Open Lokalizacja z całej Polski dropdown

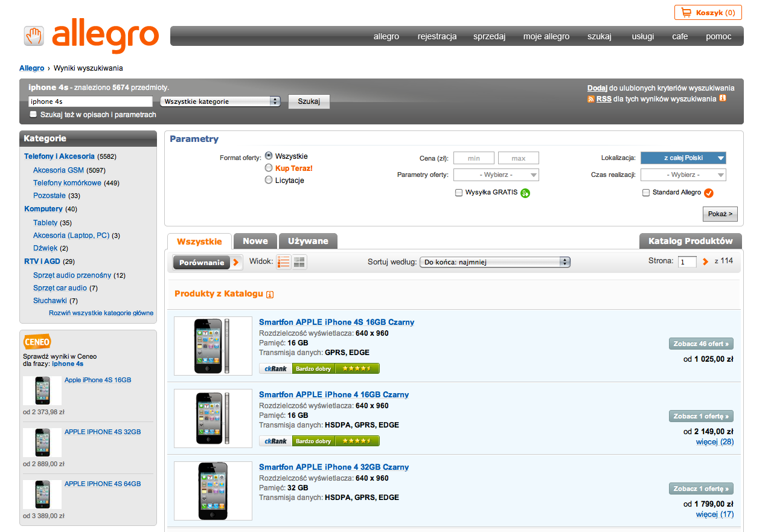pyautogui.click(x=683, y=158)
